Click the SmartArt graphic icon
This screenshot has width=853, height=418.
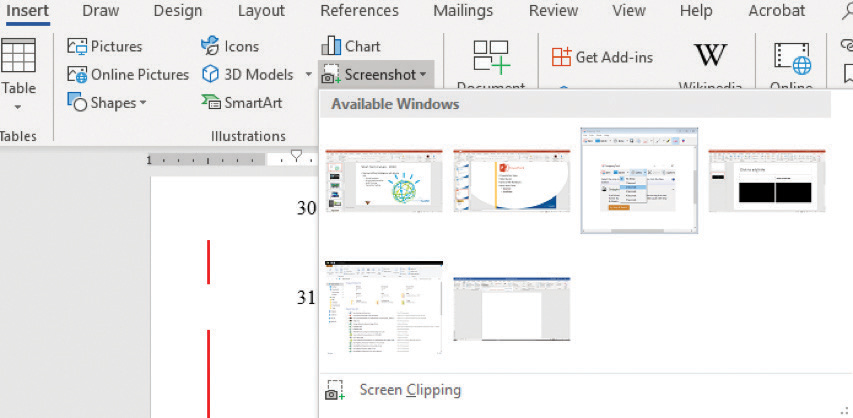point(210,102)
